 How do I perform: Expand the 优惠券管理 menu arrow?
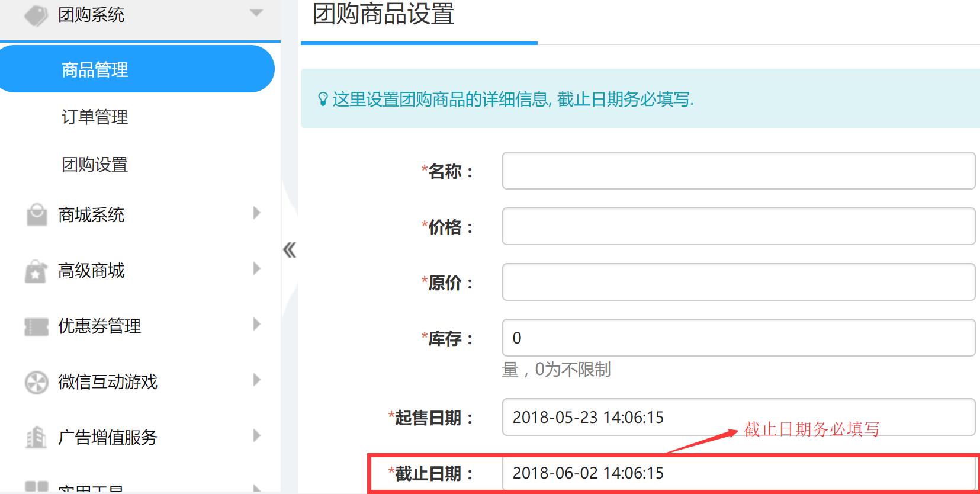[x=256, y=324]
